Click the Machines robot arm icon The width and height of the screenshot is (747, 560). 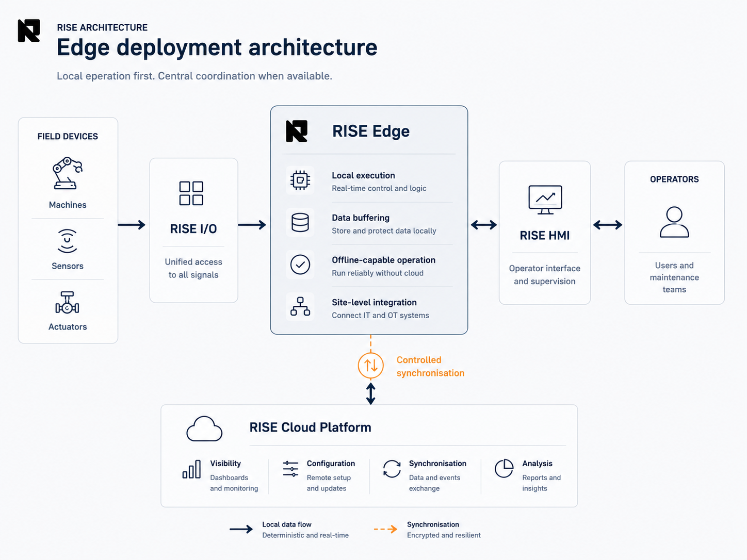point(68,173)
